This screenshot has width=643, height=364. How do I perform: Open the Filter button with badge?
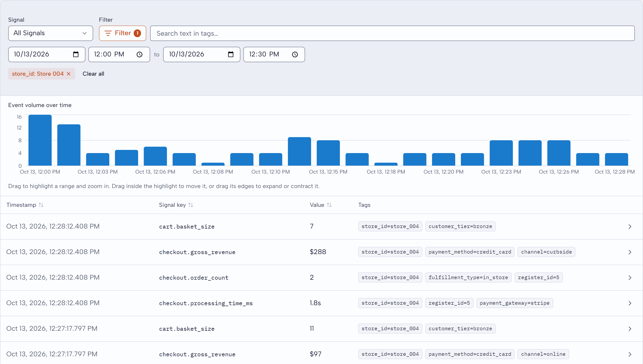coord(122,33)
